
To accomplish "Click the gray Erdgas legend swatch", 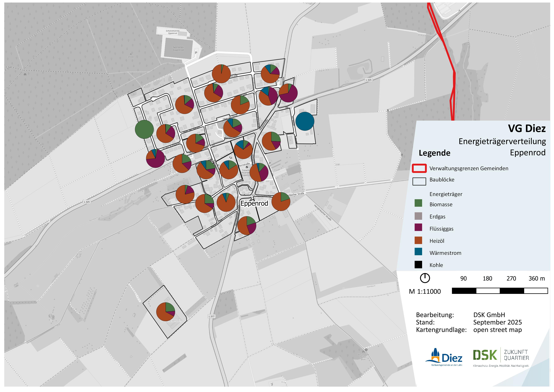I will point(418,216).
